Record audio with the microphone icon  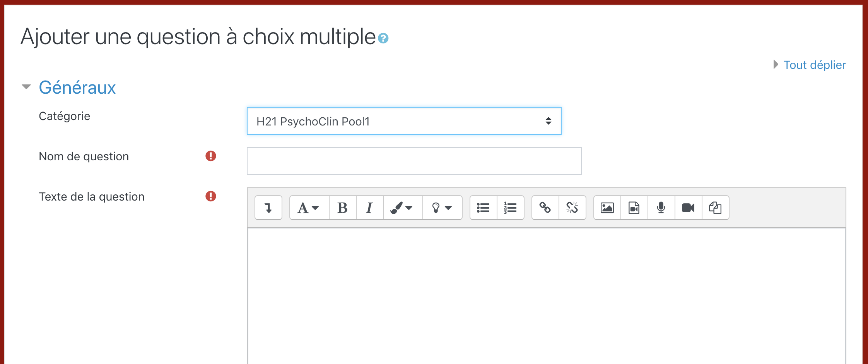point(661,208)
